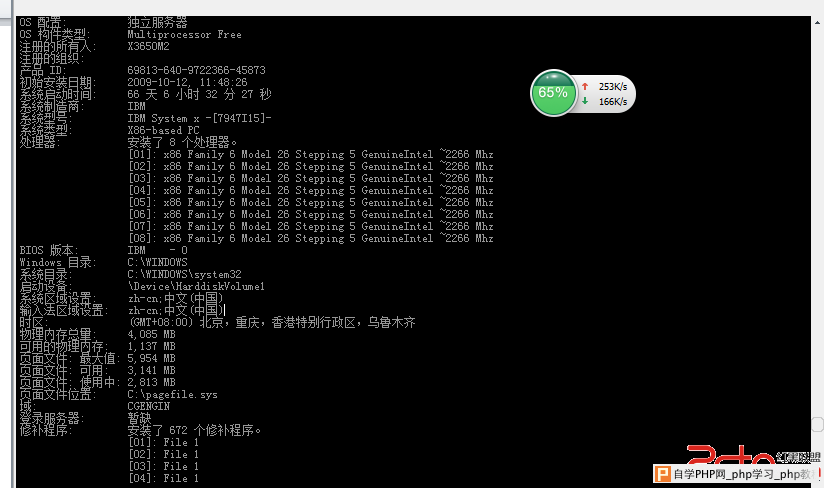Click the 166K/s download speed readout

pyautogui.click(x=613, y=101)
